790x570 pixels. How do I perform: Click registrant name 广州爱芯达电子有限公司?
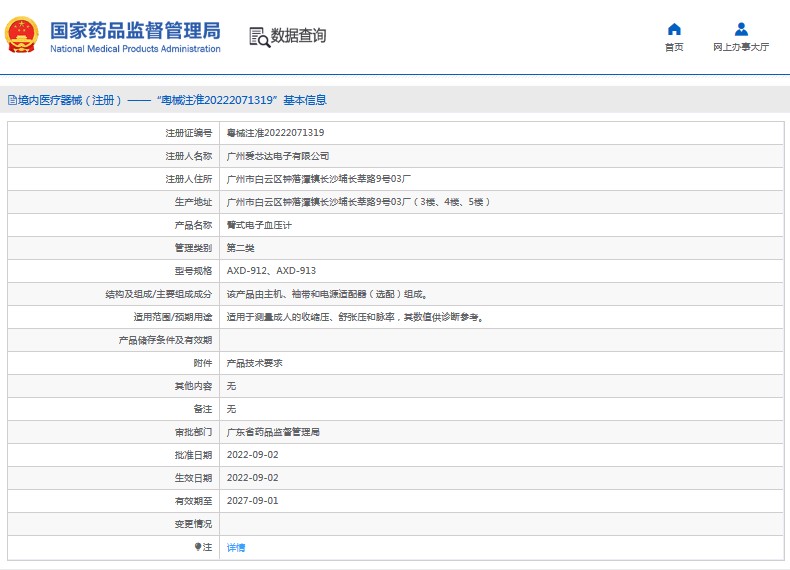[x=278, y=156]
